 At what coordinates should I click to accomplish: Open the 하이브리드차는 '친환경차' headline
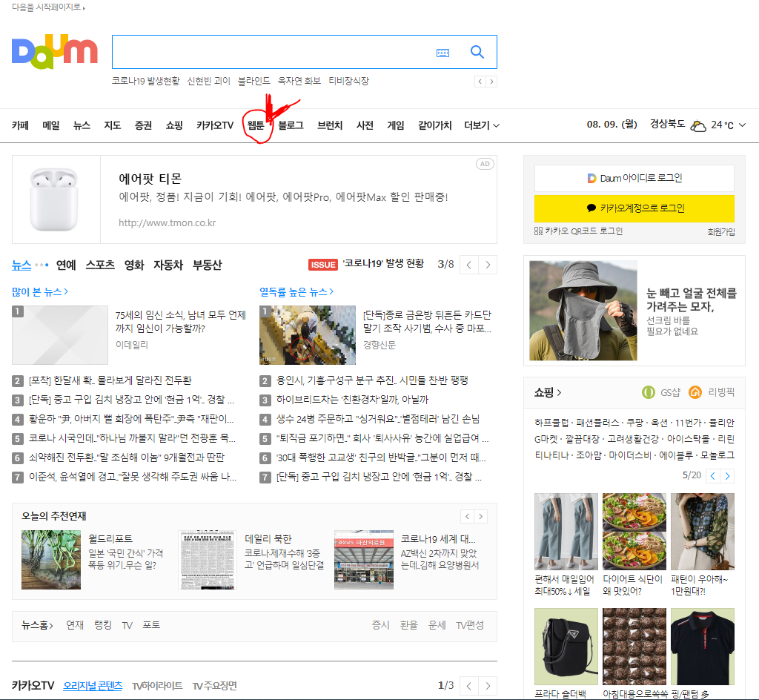coord(352,400)
